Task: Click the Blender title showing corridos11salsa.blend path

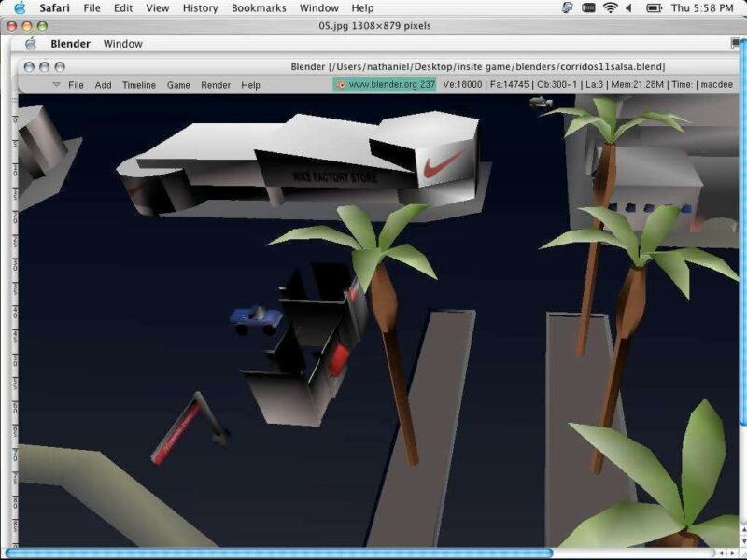Action: [x=478, y=66]
